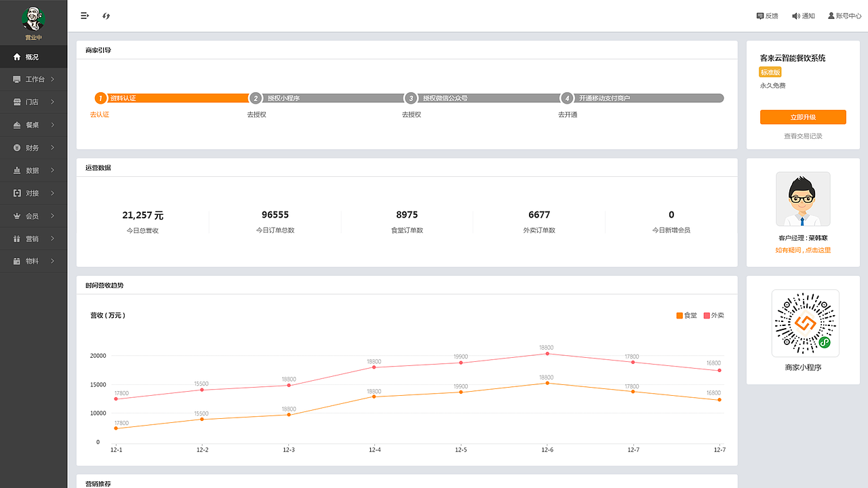
Task: Toggle the 食堂 legend orange swatch
Action: click(679, 316)
